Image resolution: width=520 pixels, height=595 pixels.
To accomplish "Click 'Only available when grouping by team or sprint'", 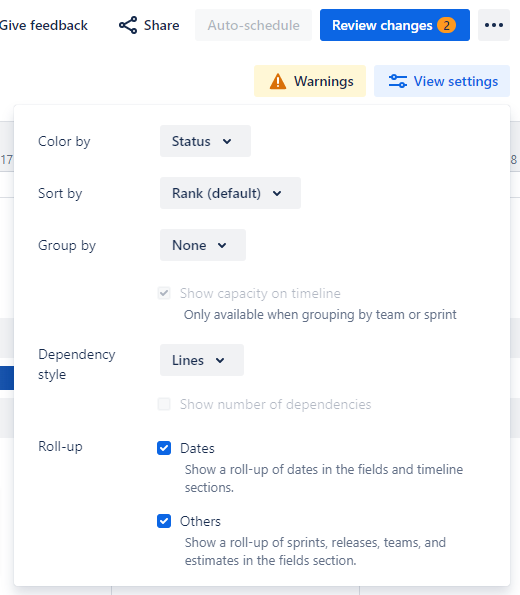I will click(x=320, y=315).
